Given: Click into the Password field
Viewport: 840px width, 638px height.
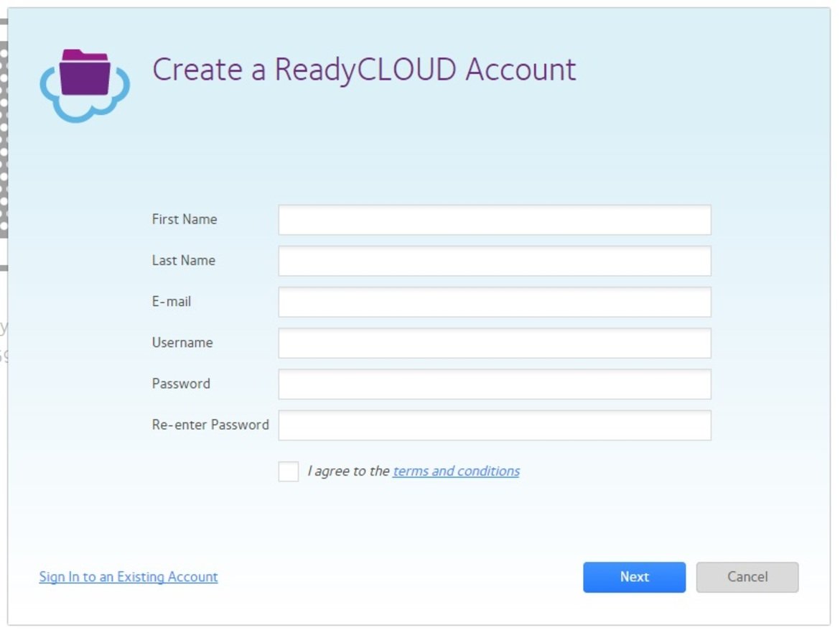Looking at the screenshot, I should (495, 384).
